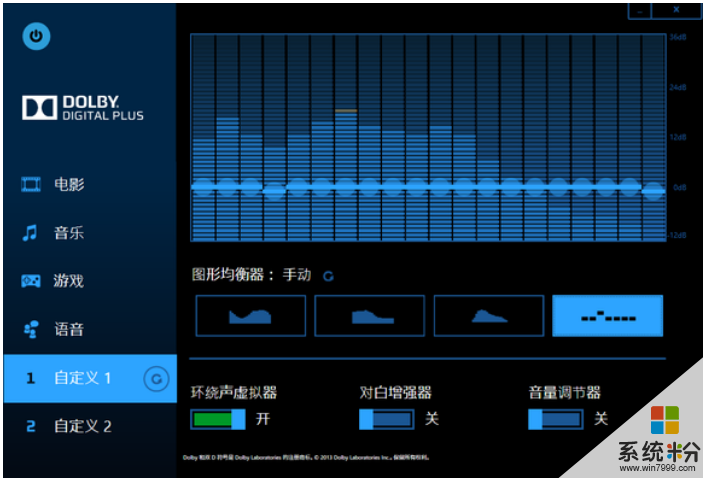Image resolution: width=703 pixels, height=479 pixels.
Task: Click the 36dB scale label
Action: pyautogui.click(x=677, y=37)
